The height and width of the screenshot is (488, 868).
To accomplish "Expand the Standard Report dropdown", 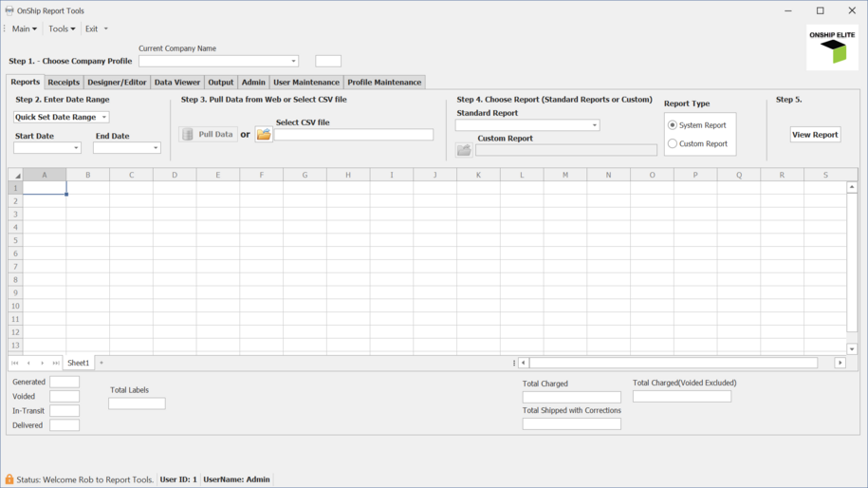I will (x=595, y=125).
